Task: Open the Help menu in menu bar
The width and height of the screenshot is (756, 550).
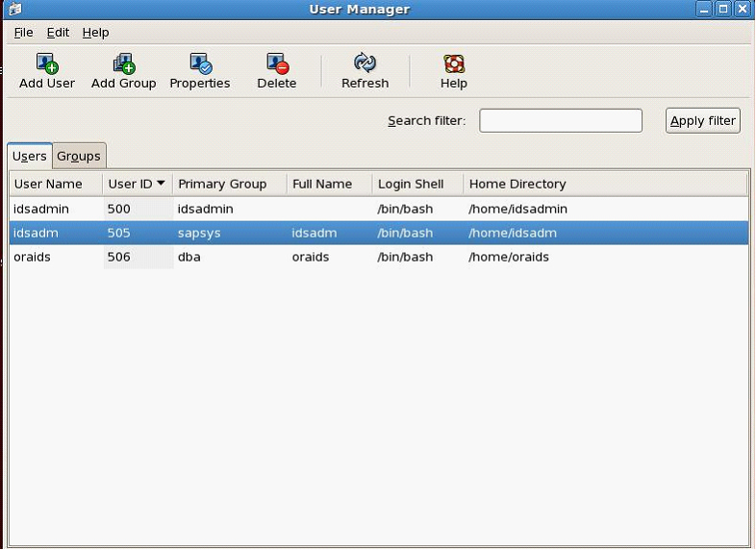Action: coord(95,33)
